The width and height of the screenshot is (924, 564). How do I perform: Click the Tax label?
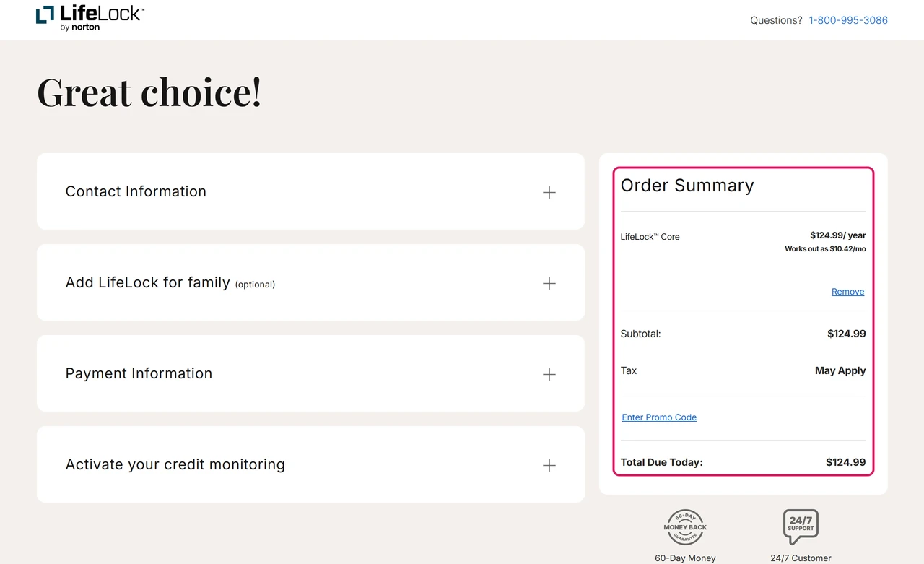pos(629,370)
